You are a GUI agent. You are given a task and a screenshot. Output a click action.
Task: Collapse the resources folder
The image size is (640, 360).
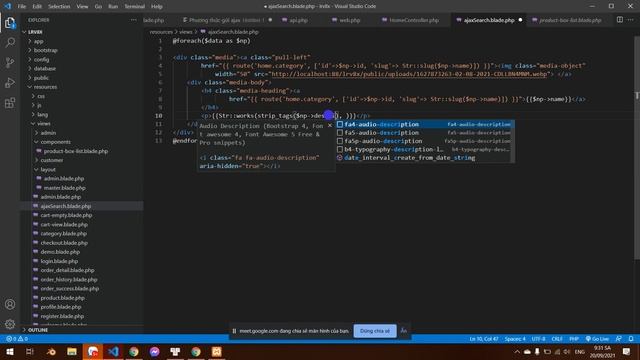click(x=45, y=87)
